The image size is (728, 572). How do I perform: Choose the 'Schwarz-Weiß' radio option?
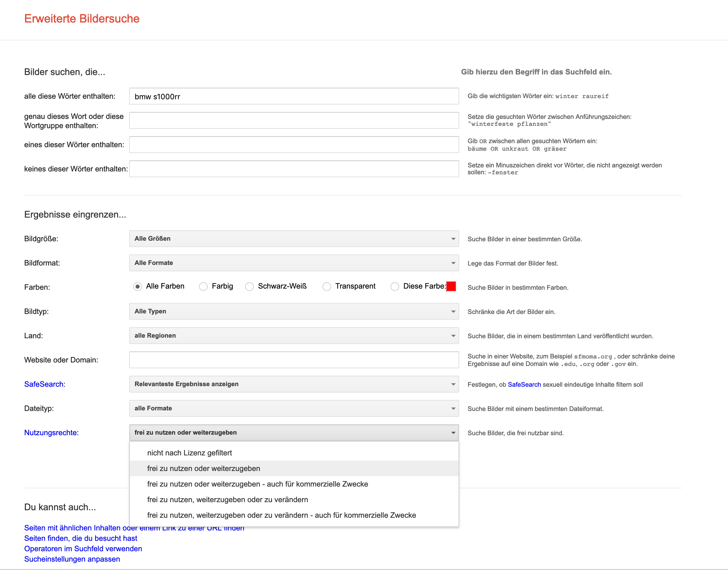(x=249, y=287)
